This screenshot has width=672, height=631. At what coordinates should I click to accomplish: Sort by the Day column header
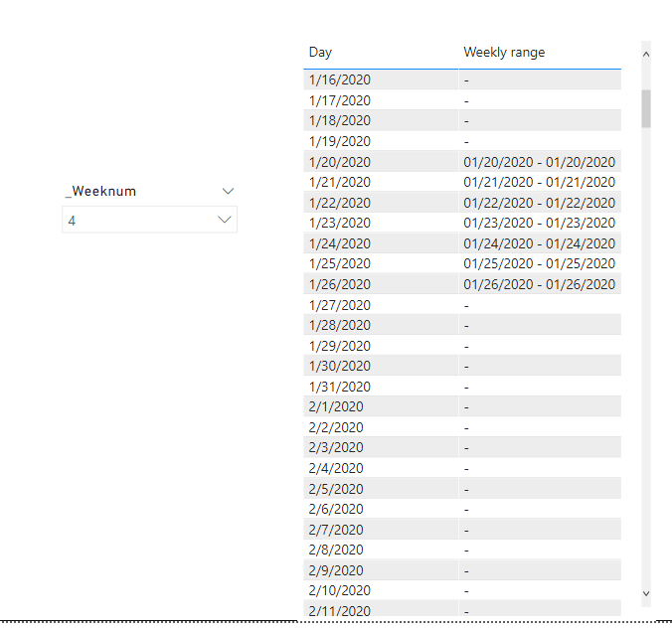pyautogui.click(x=320, y=53)
